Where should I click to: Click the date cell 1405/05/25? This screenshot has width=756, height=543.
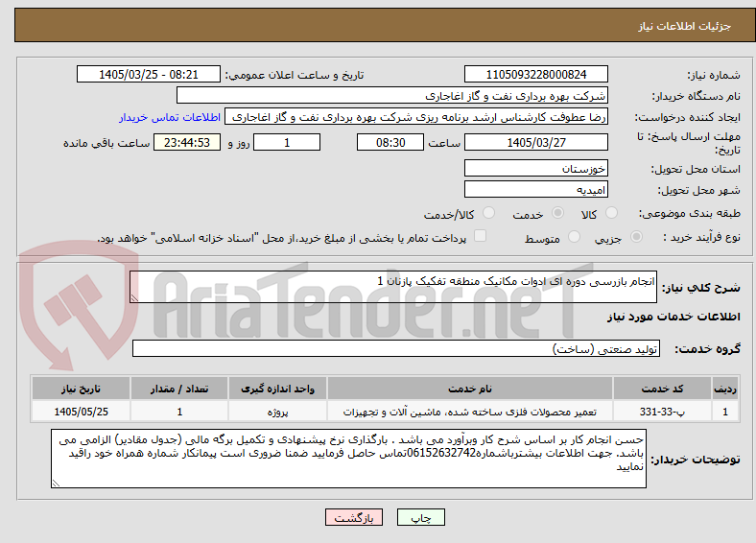point(81,412)
